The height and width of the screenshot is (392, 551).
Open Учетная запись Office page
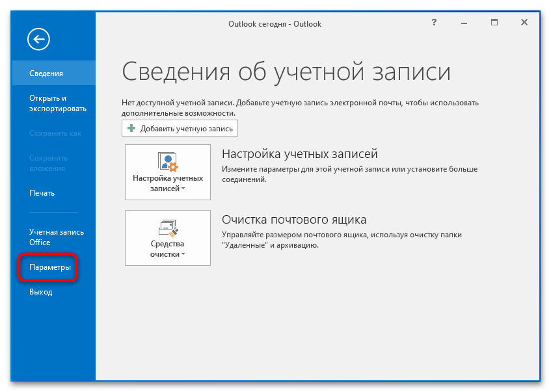[x=56, y=237]
